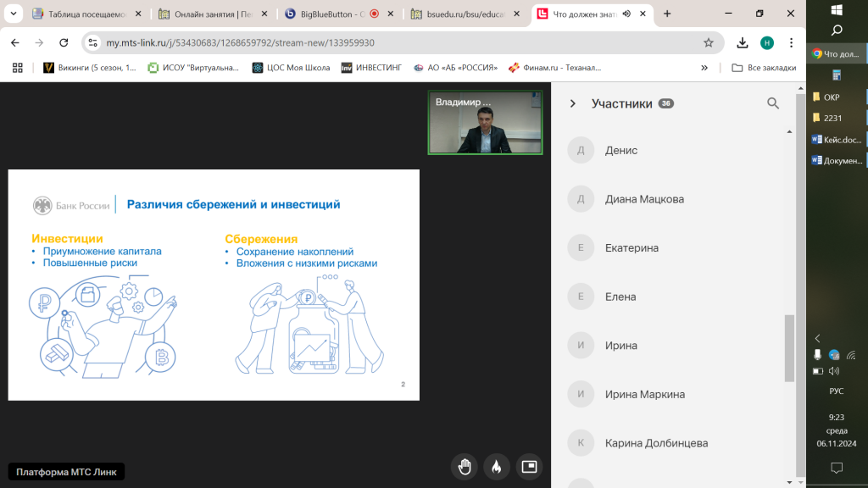
Task: Collapse the Участники panel chevron
Action: pos(573,103)
